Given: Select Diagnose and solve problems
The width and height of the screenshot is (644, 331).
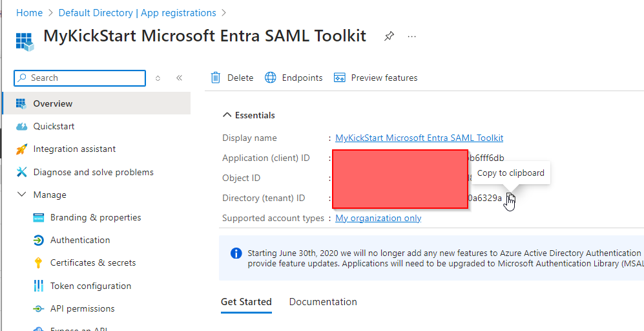Looking at the screenshot, I should 93,172.
